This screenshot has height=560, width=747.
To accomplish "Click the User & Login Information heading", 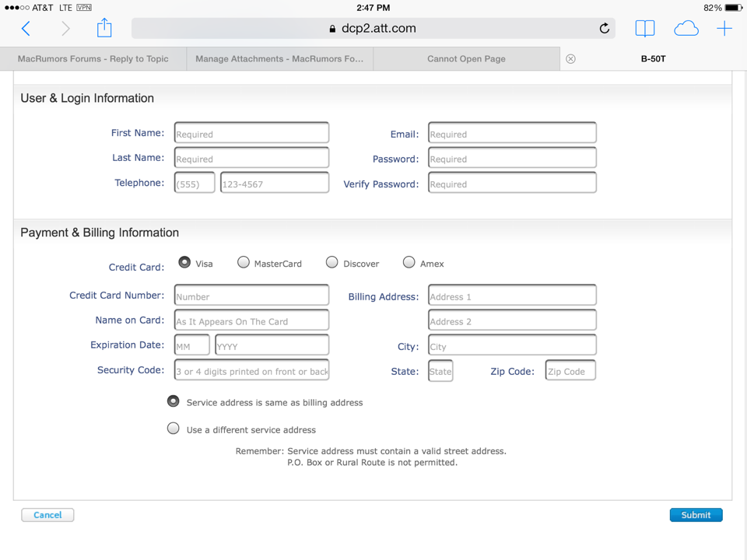I will coord(87,98).
